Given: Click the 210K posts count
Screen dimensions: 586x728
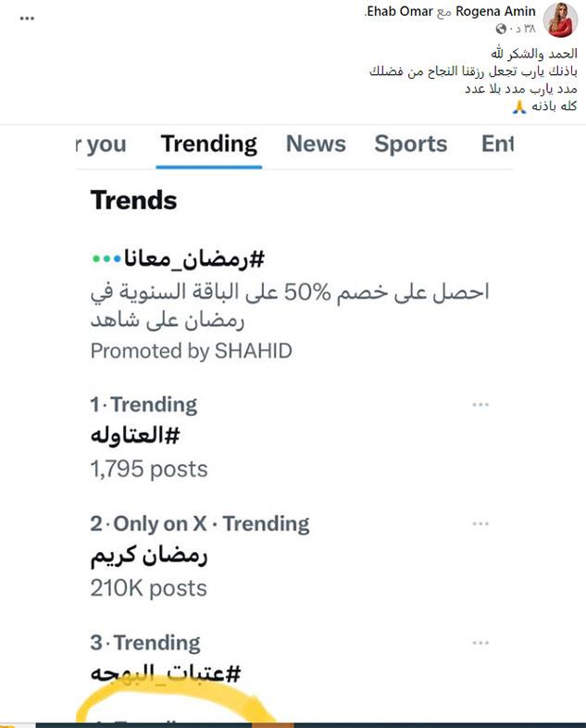Looking at the screenshot, I should pyautogui.click(x=148, y=588).
